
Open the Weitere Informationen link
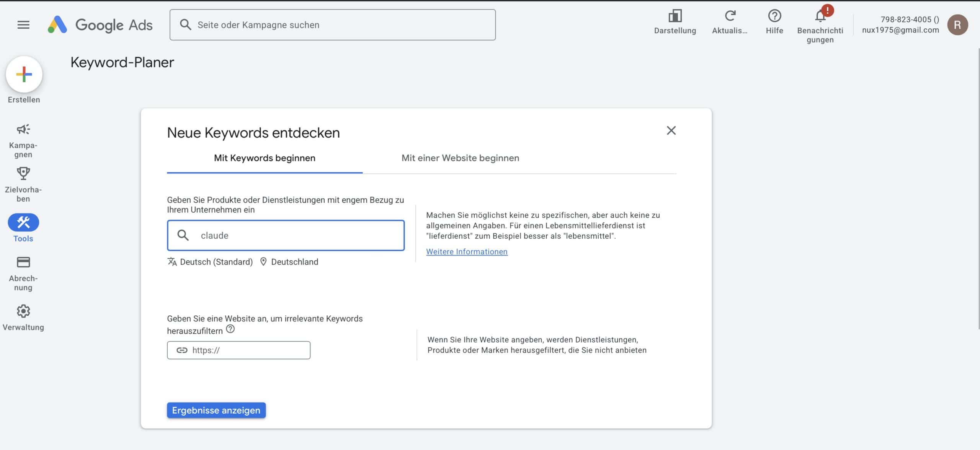[x=467, y=252]
